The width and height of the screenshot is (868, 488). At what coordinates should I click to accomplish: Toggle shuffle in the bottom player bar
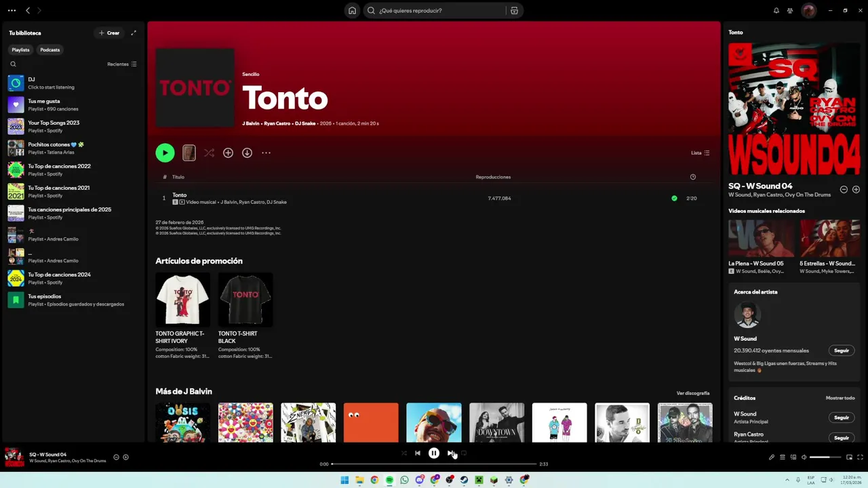pyautogui.click(x=404, y=453)
